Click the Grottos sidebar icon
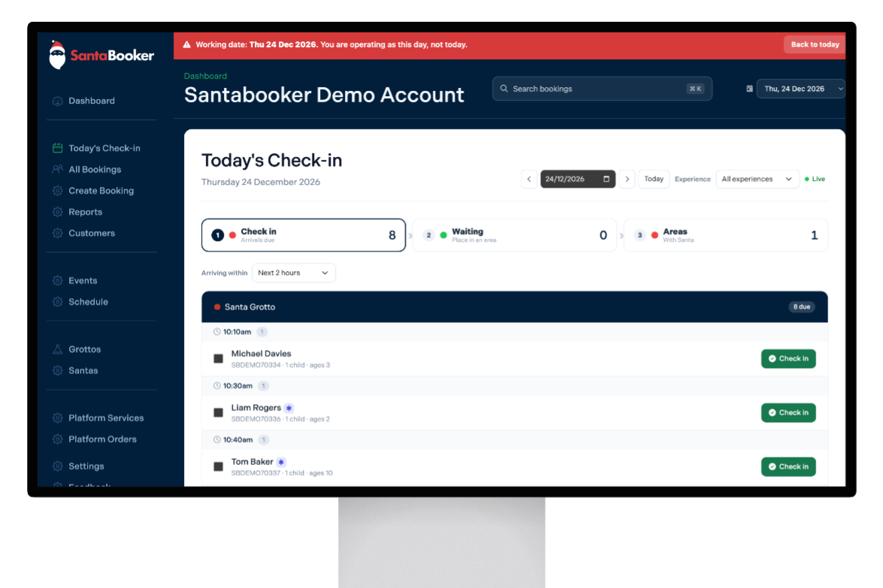Viewport: 883px width, 588px height. pos(57,349)
